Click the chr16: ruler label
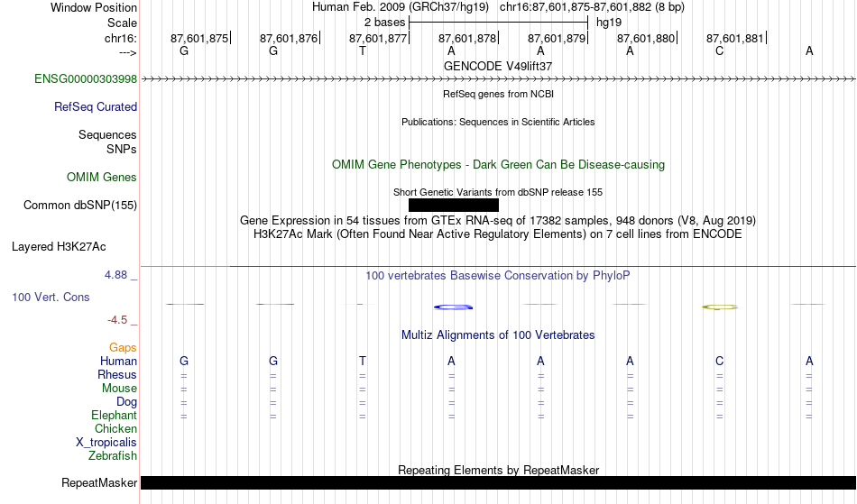Viewport: 857px width, 504px height. pyautogui.click(x=121, y=38)
